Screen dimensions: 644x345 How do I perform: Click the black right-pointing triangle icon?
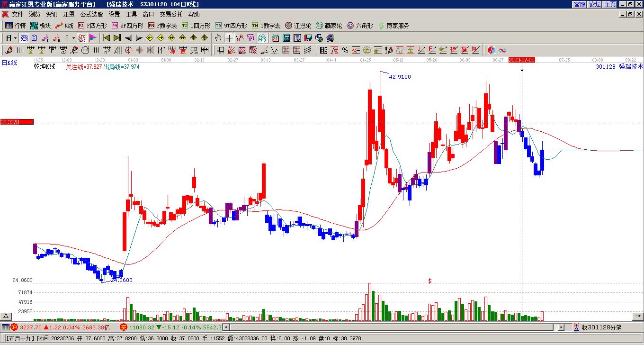tap(139, 38)
